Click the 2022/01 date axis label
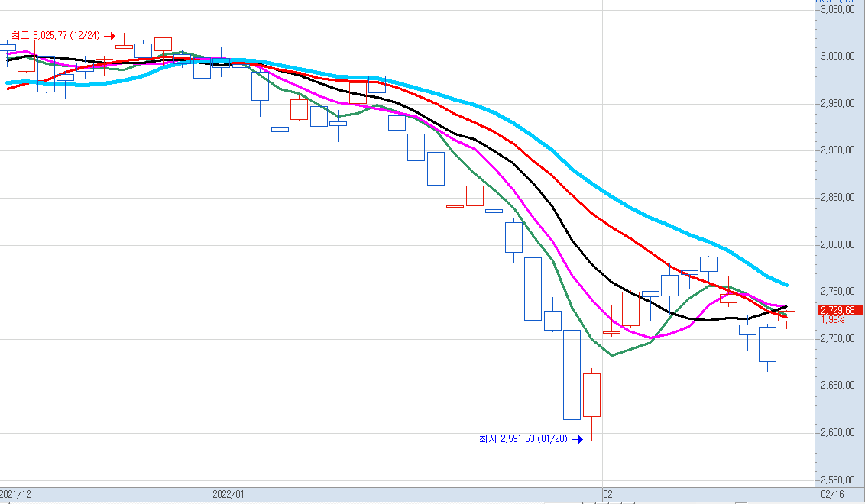865x504 pixels. click(228, 495)
